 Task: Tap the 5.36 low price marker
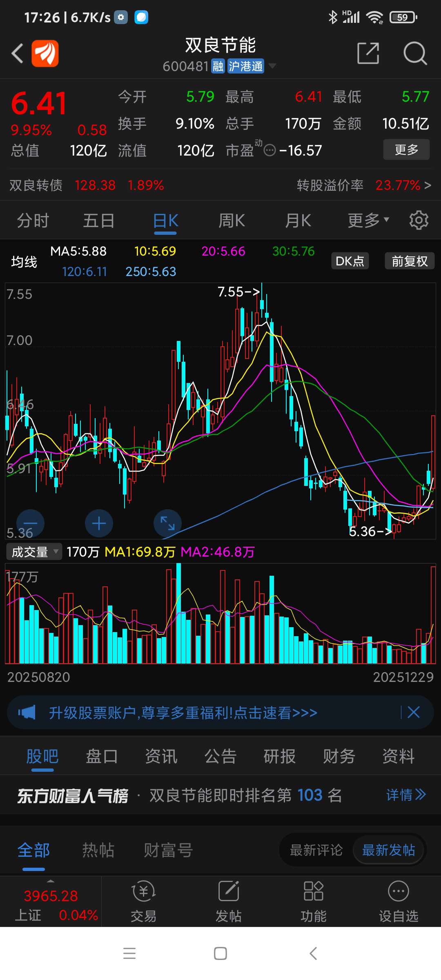[x=370, y=531]
